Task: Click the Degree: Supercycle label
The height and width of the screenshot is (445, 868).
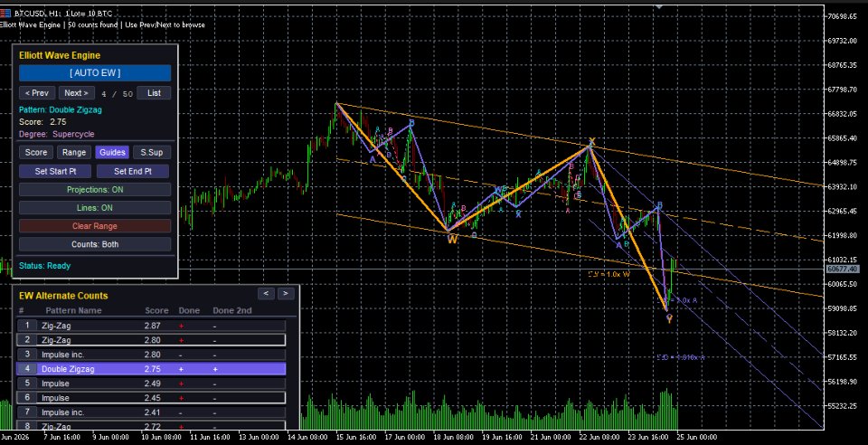Action: click(x=56, y=134)
